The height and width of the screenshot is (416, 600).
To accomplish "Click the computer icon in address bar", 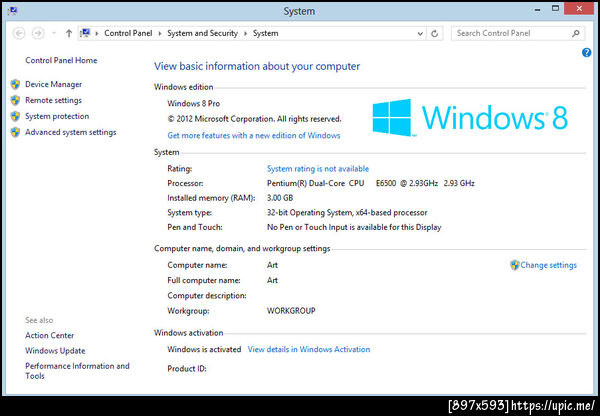I will (x=86, y=33).
